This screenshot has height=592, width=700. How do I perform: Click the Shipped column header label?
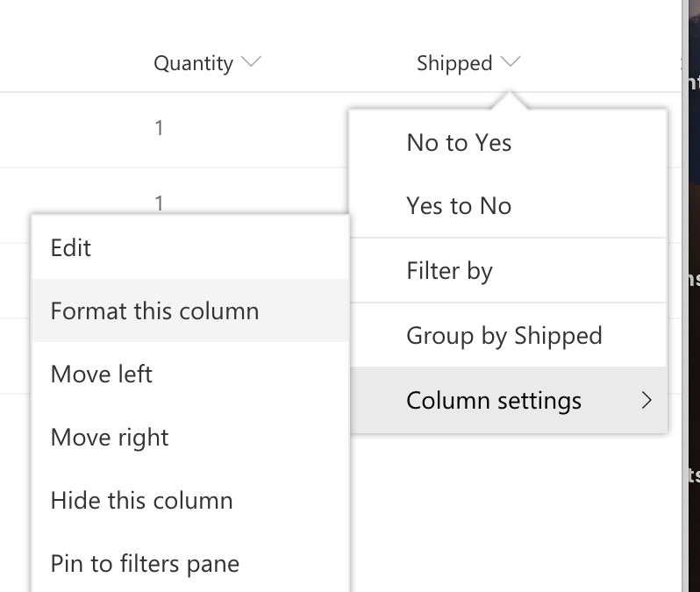tap(454, 63)
